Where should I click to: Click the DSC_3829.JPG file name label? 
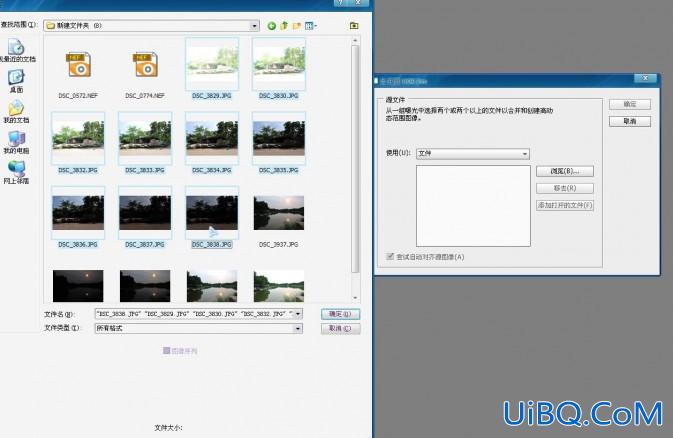click(x=212, y=96)
